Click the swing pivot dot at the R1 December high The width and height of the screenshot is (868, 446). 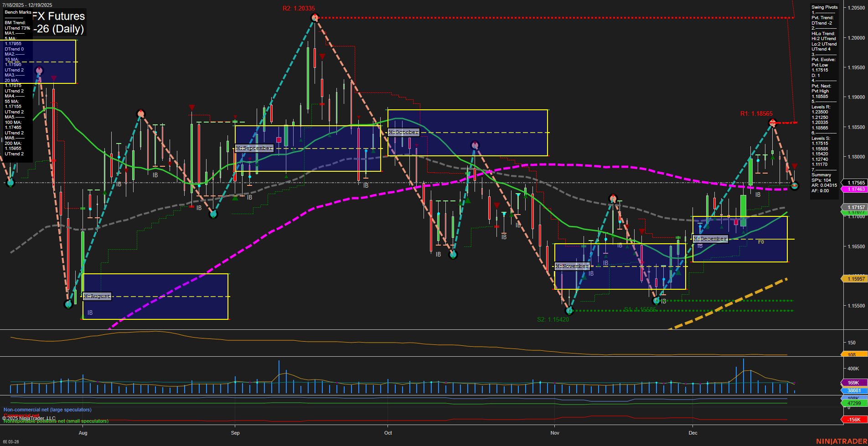(773, 123)
